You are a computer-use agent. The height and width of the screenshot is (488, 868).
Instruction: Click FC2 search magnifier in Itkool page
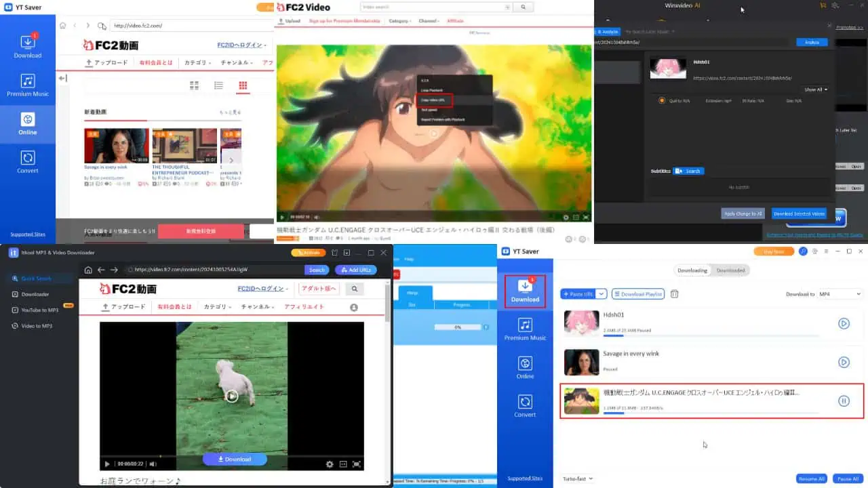(354, 289)
